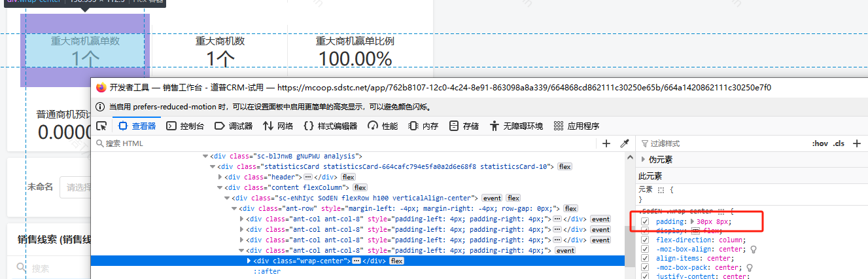Image resolution: width=868 pixels, height=279 pixels.
Task: Uncheck the padding property checkbox
Action: [x=645, y=222]
